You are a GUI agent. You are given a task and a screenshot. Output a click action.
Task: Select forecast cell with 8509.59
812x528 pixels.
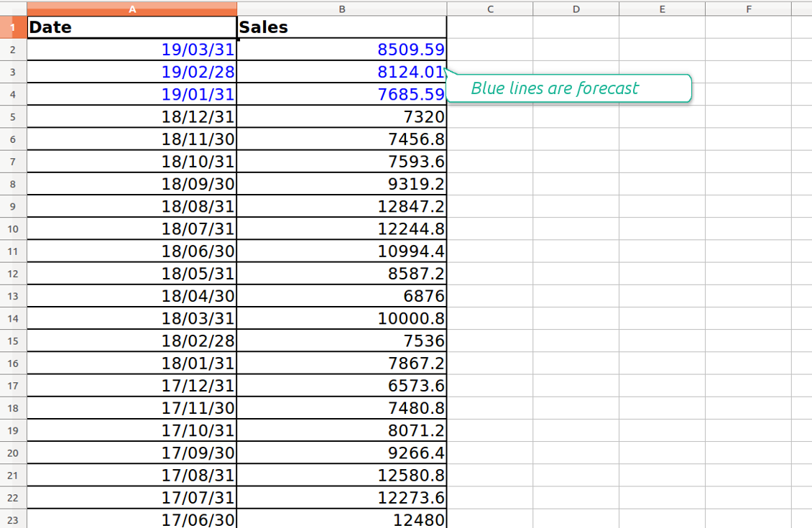pos(342,49)
